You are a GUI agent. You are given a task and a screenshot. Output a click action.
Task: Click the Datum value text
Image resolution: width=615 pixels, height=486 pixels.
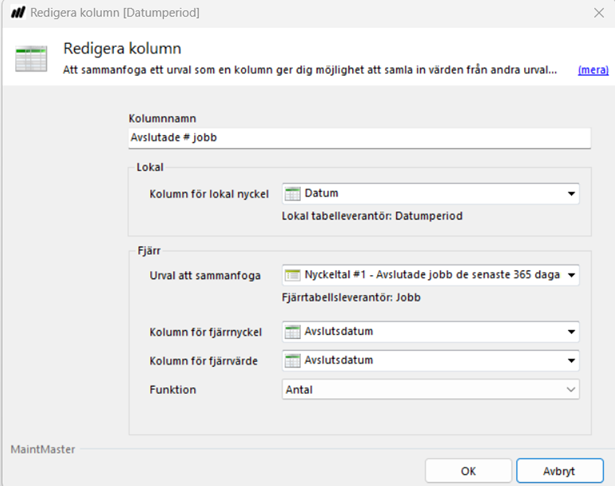[322, 194]
